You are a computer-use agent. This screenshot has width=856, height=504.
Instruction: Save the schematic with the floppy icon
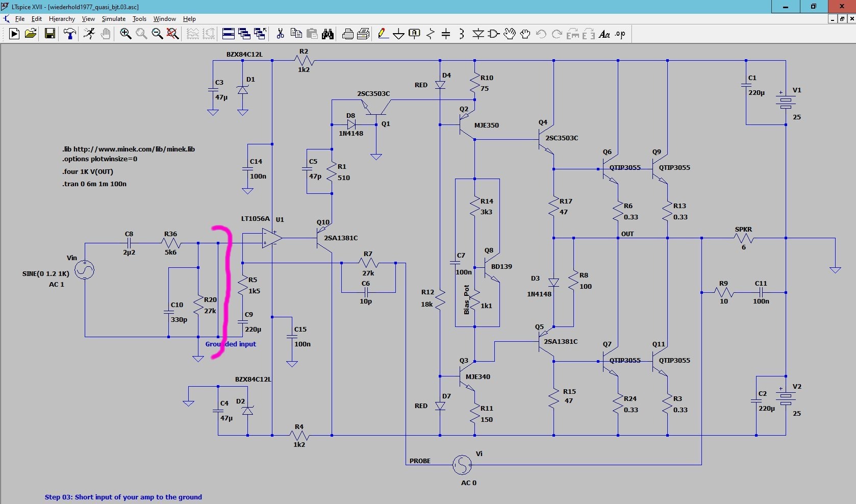point(50,34)
